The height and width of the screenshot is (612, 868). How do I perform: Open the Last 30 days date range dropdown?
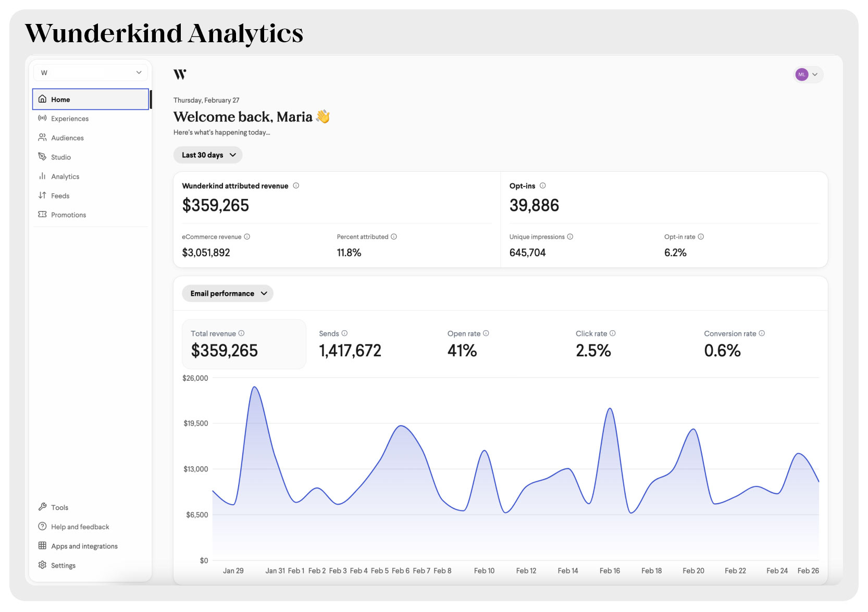[208, 155]
